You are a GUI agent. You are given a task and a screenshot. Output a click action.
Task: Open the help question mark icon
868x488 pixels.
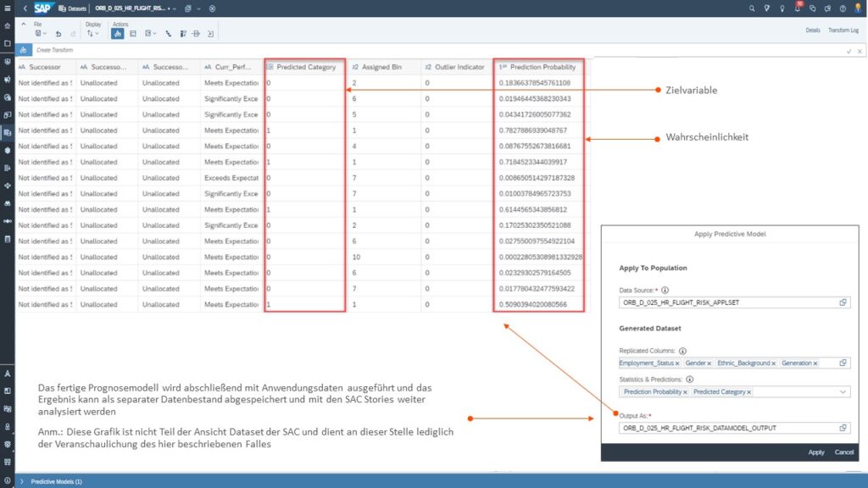843,8
